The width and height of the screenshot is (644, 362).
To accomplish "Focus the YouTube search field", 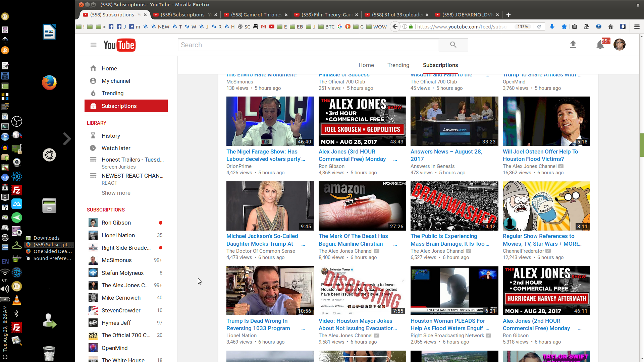I will [308, 45].
